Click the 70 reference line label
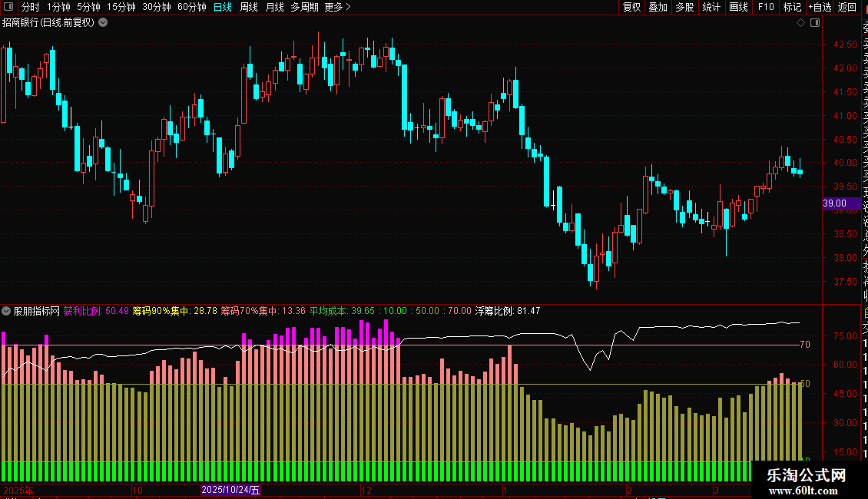 click(805, 345)
